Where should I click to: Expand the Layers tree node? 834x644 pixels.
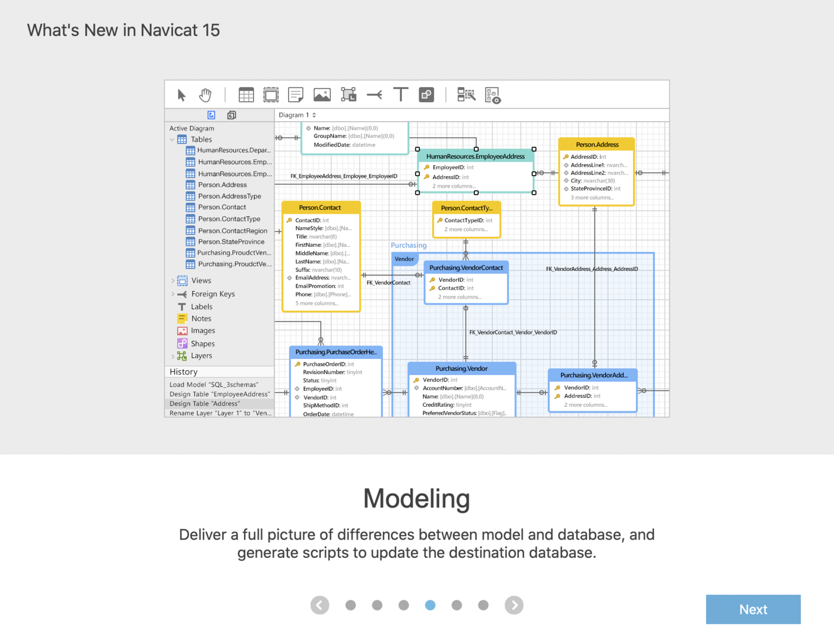pos(172,356)
